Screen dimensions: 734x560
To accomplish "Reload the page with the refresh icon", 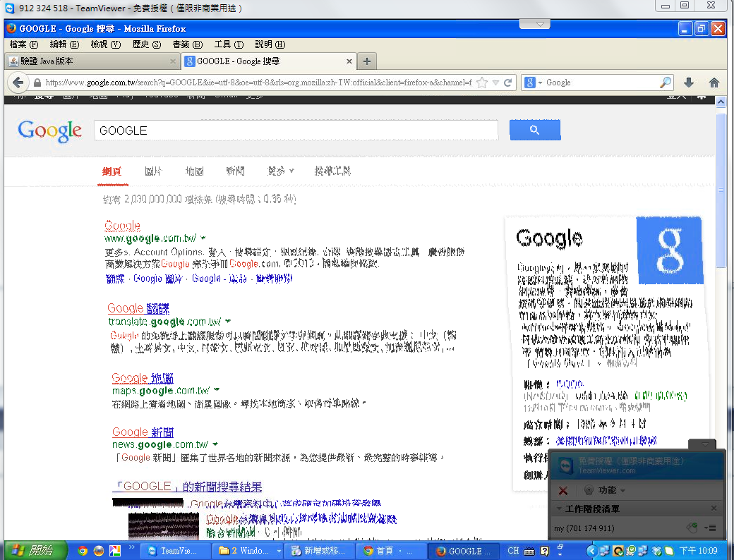I will [507, 83].
